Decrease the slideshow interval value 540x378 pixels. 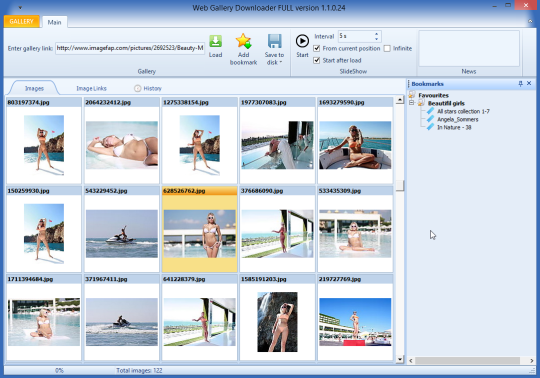[x=376, y=39]
